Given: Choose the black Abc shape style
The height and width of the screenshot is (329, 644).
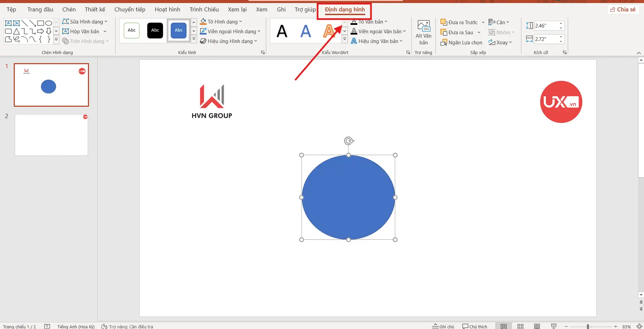Looking at the screenshot, I should [x=155, y=31].
